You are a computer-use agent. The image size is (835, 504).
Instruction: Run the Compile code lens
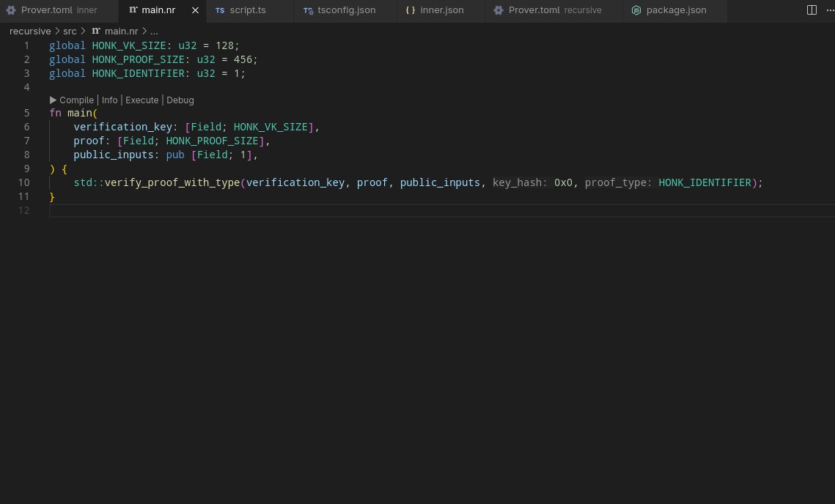pyautogui.click(x=76, y=100)
